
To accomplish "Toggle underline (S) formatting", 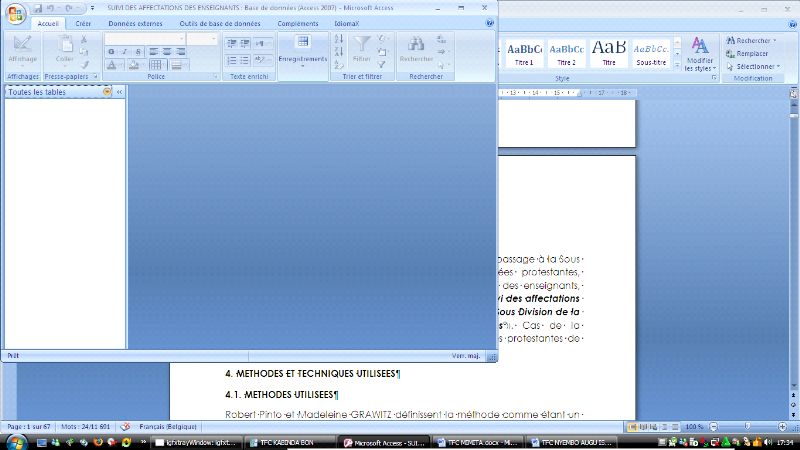I will [138, 52].
